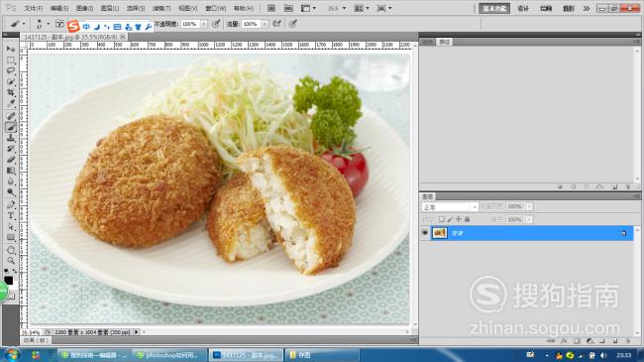Image resolution: width=644 pixels, height=362 pixels.
Task: Select the Quick Selection tool
Action: [11, 81]
